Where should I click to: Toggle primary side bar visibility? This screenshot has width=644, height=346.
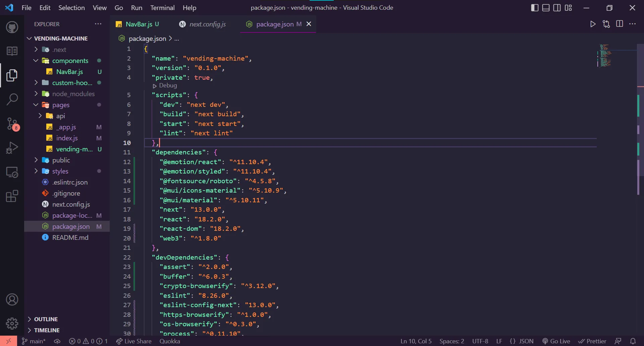point(535,8)
